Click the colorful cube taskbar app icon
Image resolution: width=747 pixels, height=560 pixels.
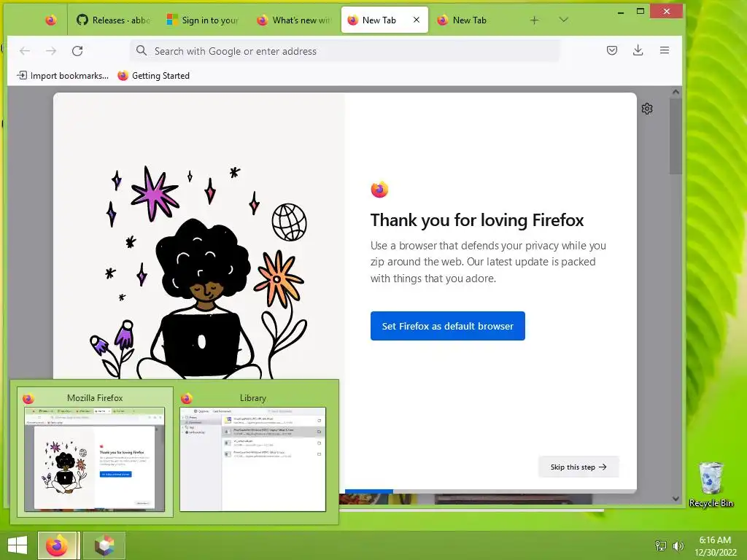click(104, 545)
